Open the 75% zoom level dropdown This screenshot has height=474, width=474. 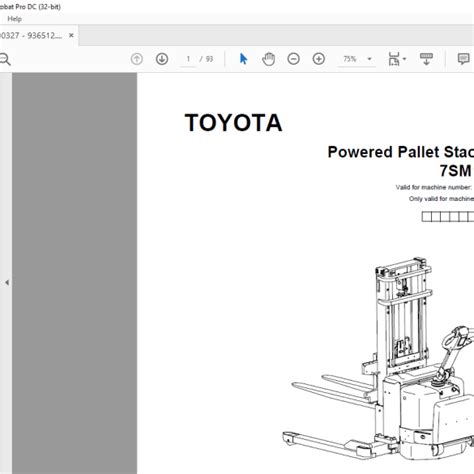pos(356,59)
